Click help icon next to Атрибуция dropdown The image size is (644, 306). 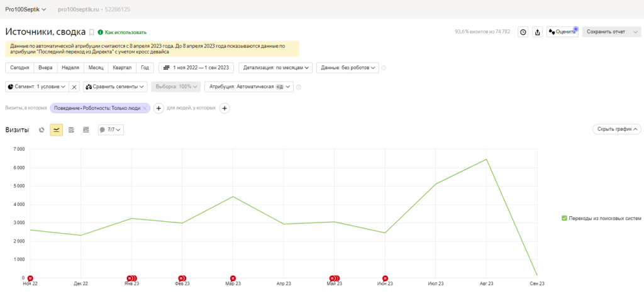[x=299, y=87]
